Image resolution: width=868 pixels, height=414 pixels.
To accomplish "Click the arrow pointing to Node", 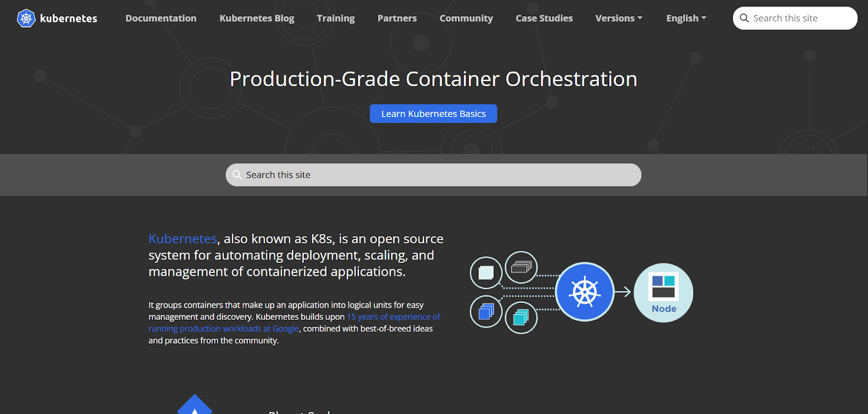I will click(x=623, y=292).
